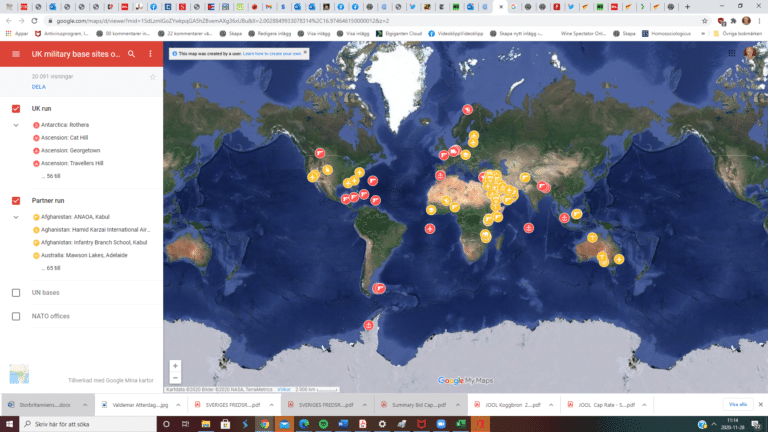Close the 'map was created by a user' notice
Image resolution: width=768 pixels, height=432 pixels.
(305, 52)
